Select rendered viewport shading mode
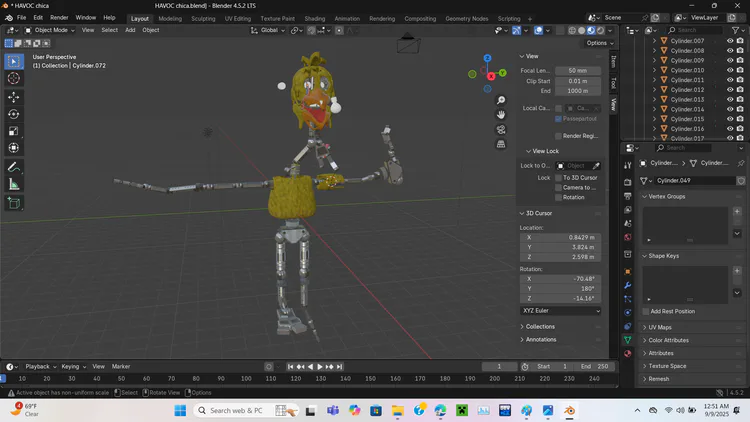The width and height of the screenshot is (750, 422). pos(601,30)
